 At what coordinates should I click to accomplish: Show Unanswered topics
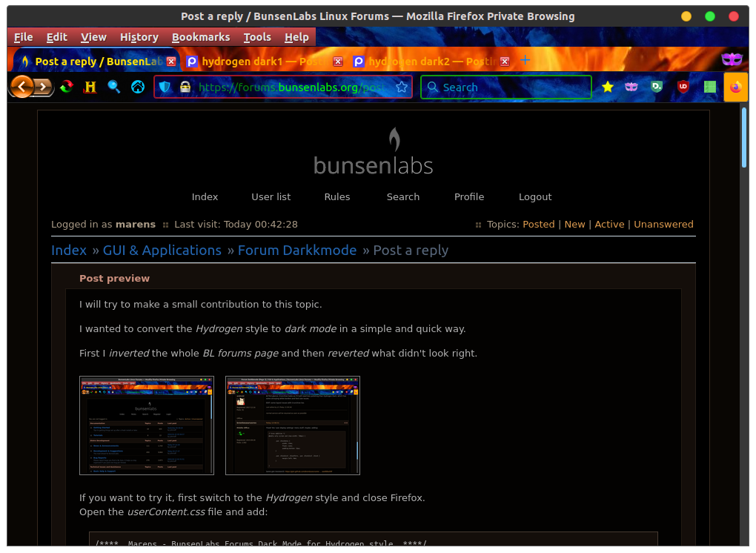[663, 224]
